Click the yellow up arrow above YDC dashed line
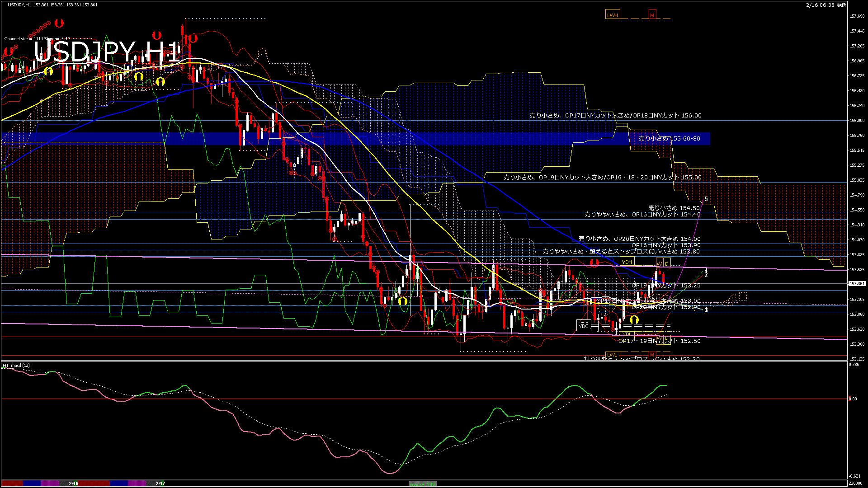The image size is (868, 488). [634, 319]
